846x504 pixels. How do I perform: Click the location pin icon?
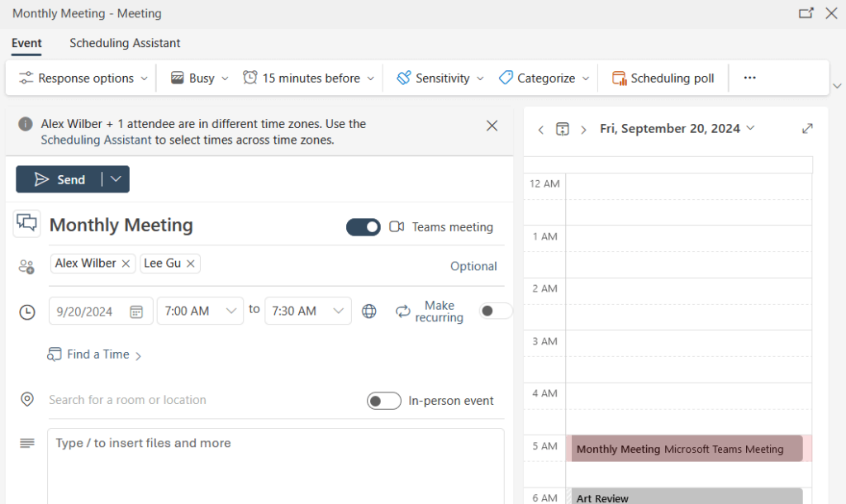coord(27,399)
